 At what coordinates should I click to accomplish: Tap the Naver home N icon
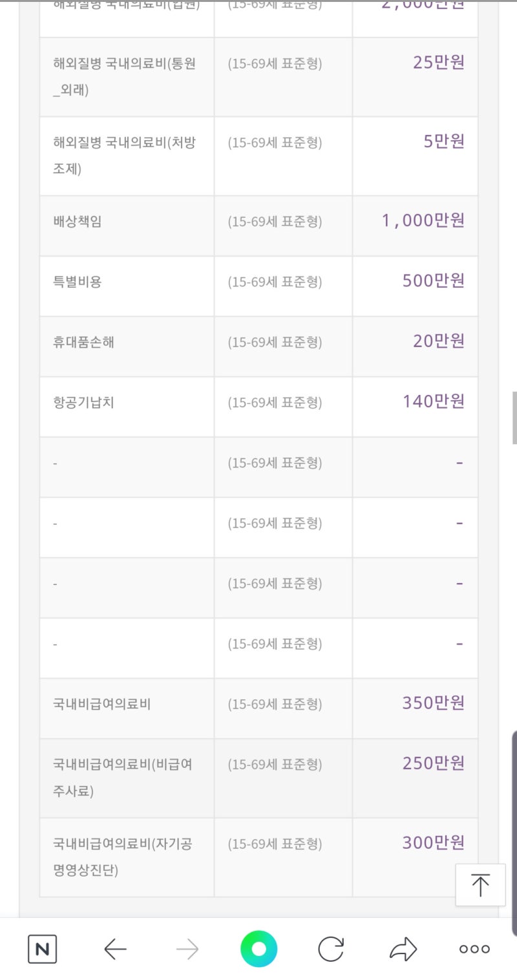coord(42,950)
